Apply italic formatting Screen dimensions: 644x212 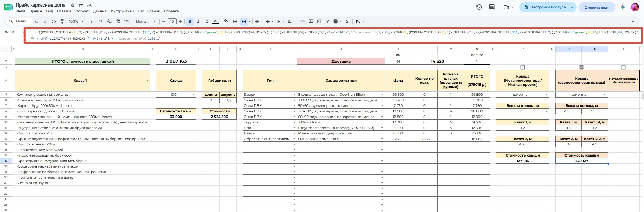click(x=198, y=21)
